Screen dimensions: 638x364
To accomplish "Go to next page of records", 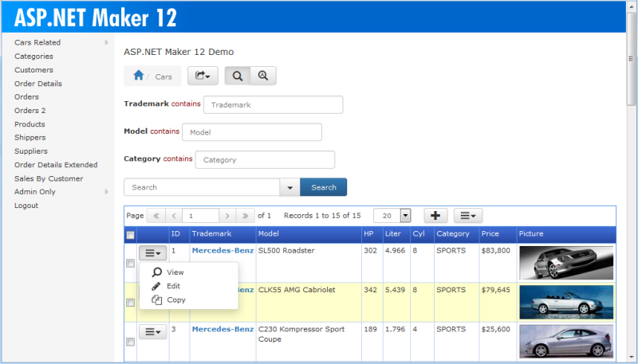I will point(227,216).
